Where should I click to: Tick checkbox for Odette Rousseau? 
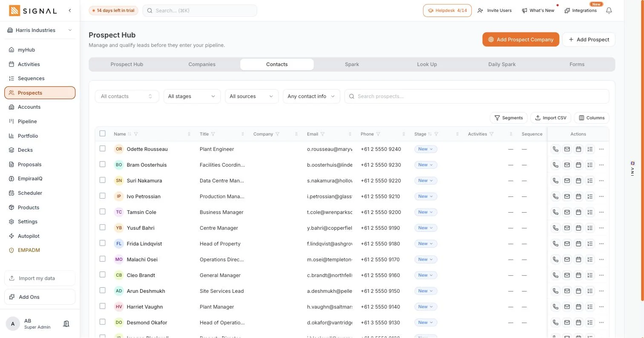[x=102, y=149]
